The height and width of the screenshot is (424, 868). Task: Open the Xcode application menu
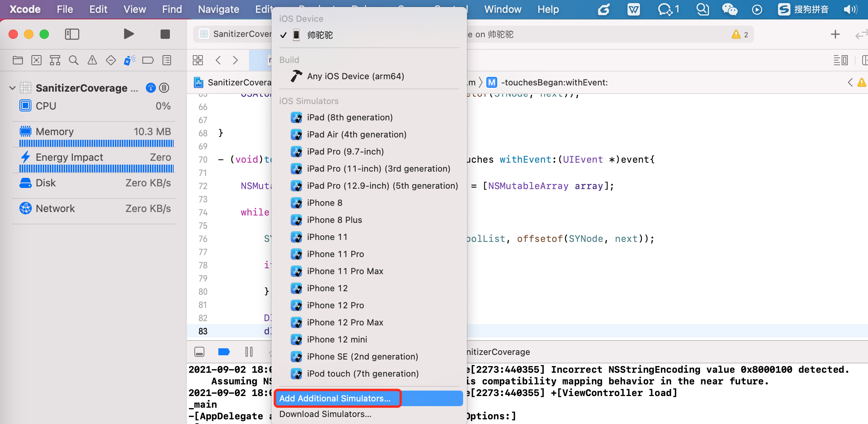pyautogui.click(x=25, y=9)
